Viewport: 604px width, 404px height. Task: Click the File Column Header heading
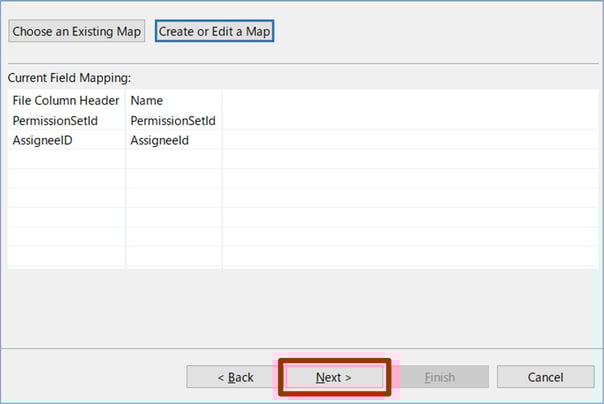click(66, 100)
